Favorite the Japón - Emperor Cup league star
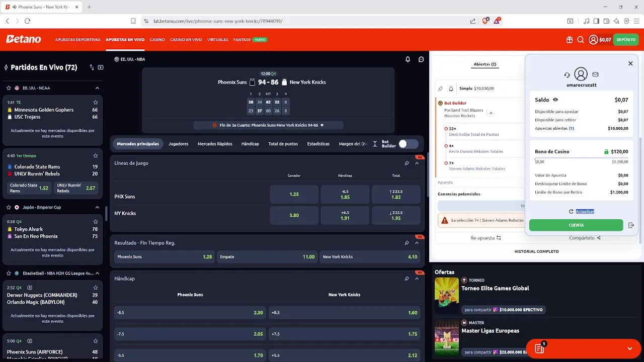Screen dimensions: 644x362 (x=9, y=207)
